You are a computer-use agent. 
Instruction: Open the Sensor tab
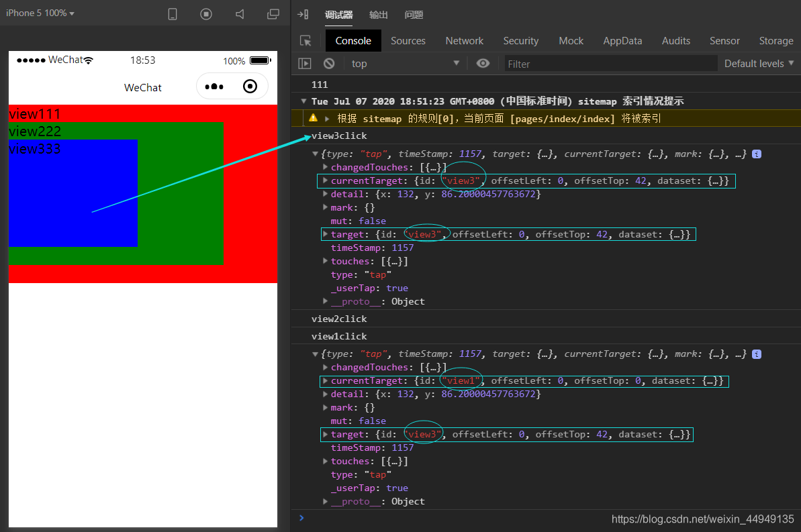724,41
